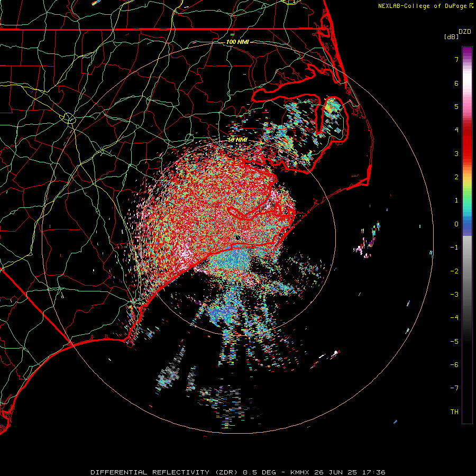The width and height of the screenshot is (476, 476).
Task: Click the KMHX station ID in the caption
Action: (x=300, y=472)
